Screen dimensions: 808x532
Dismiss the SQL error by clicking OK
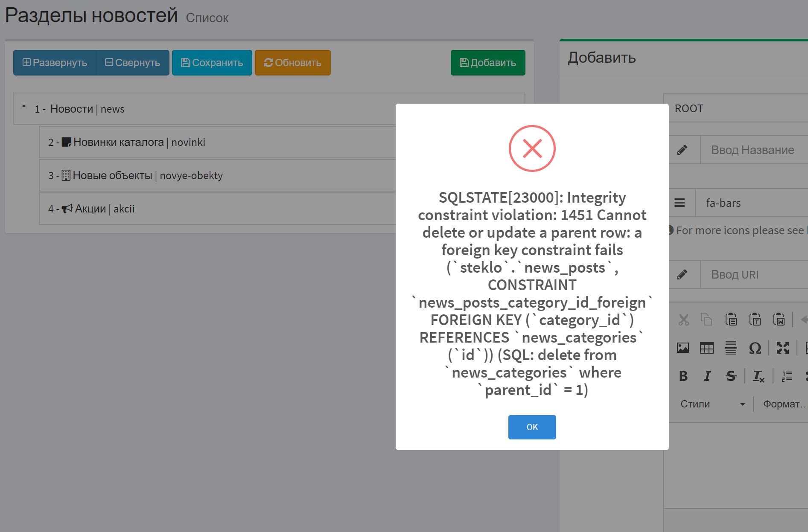tap(532, 427)
